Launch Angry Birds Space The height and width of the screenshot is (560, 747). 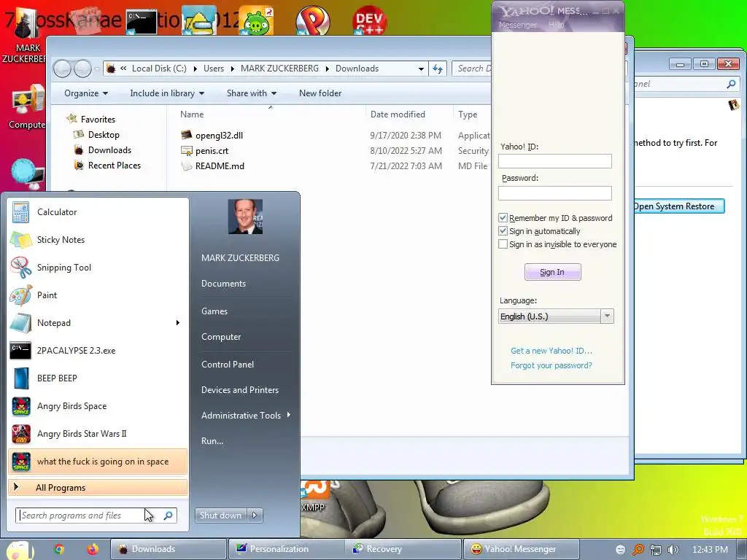98,406
